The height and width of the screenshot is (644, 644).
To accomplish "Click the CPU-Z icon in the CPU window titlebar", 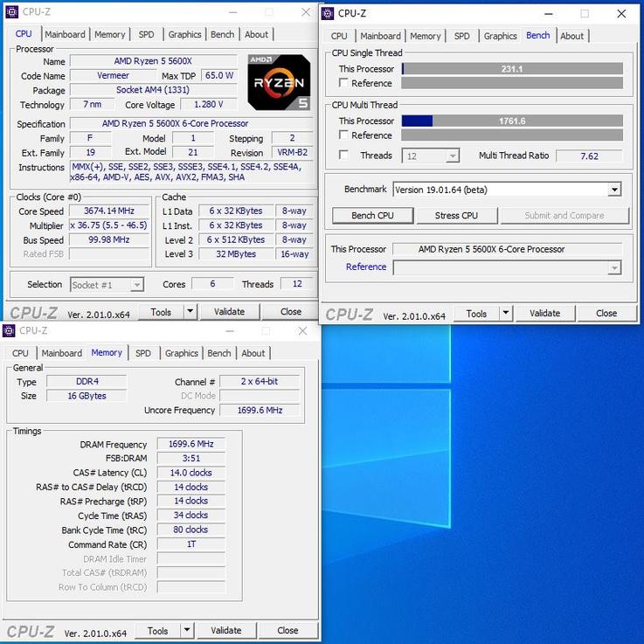I will click(10, 12).
